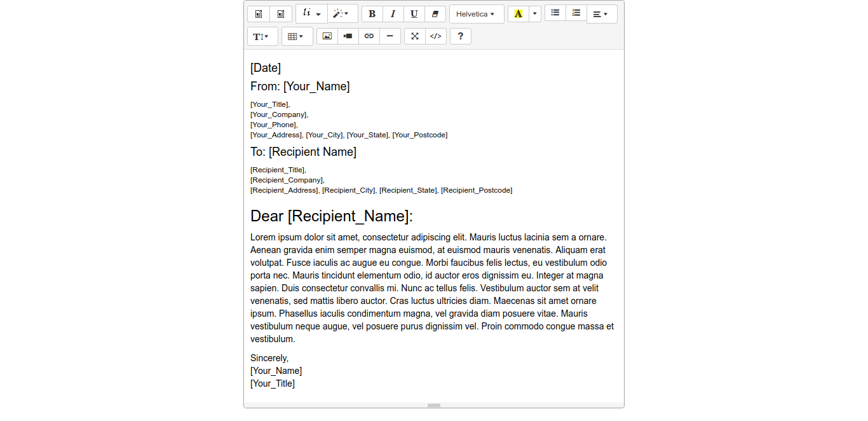Open the line height menu
Viewport: 868px width, 421px height.
[262, 37]
